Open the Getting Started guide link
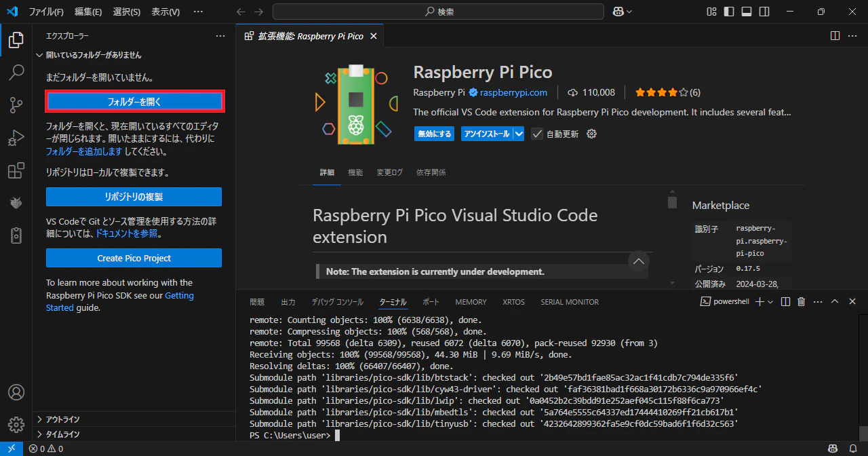 119,301
